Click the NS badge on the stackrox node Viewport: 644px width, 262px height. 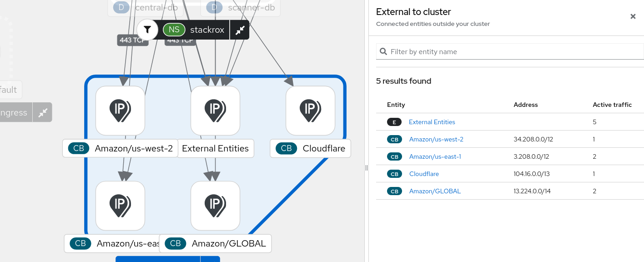click(174, 29)
